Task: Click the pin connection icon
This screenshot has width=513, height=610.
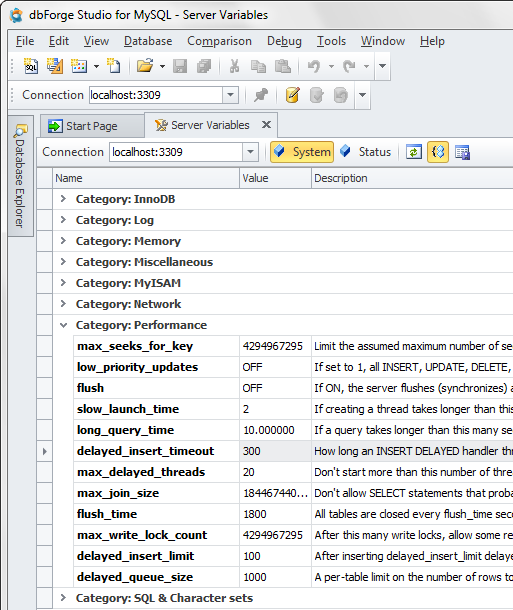Action: point(261,95)
